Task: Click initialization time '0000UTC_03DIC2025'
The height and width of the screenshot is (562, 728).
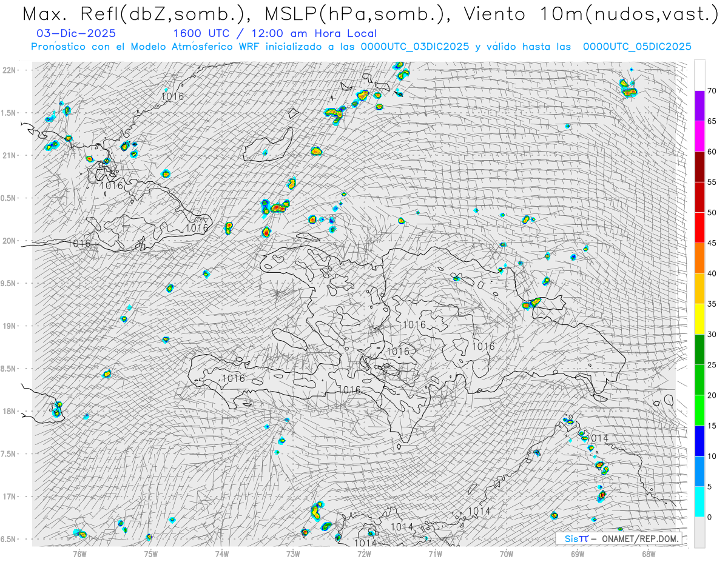Action: click(x=414, y=47)
